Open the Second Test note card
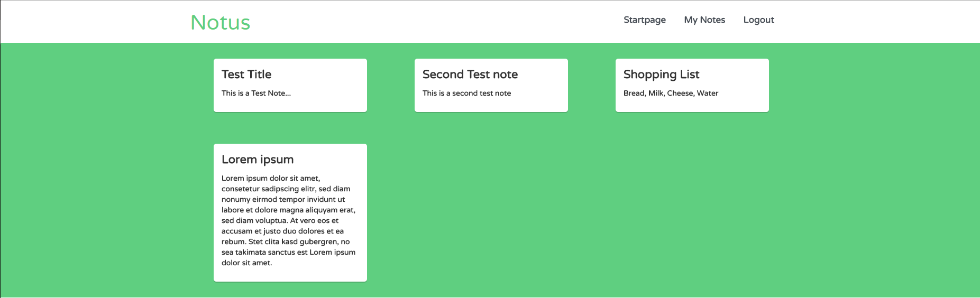980x298 pixels. [x=491, y=85]
